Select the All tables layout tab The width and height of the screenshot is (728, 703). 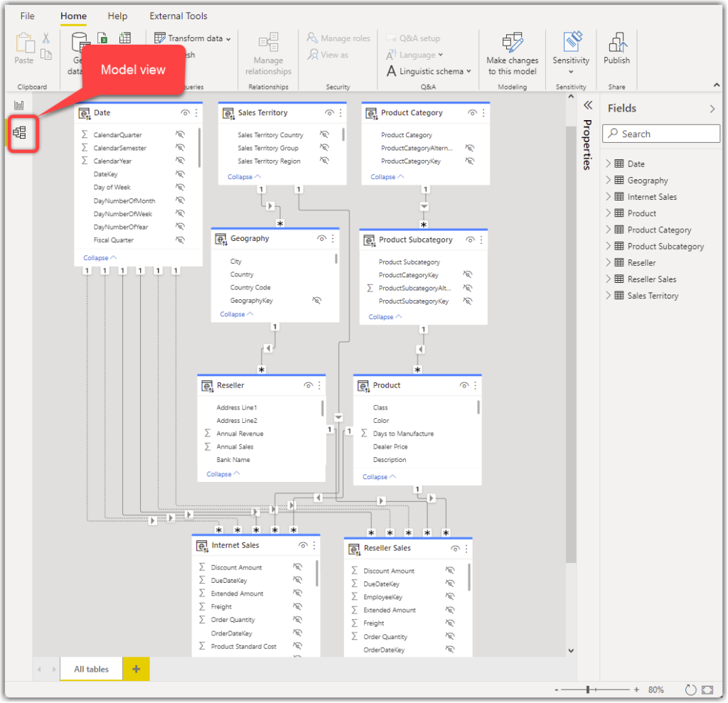92,670
